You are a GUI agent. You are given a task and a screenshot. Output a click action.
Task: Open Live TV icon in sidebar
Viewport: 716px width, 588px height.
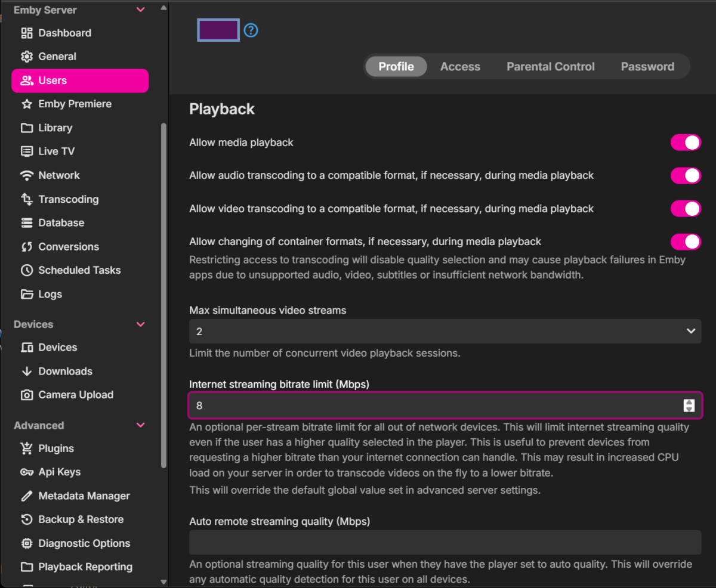(26, 151)
